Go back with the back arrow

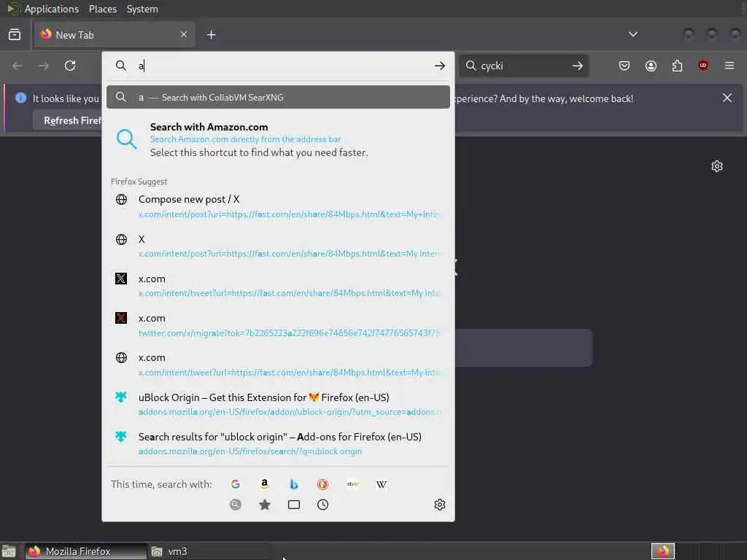pos(18,66)
